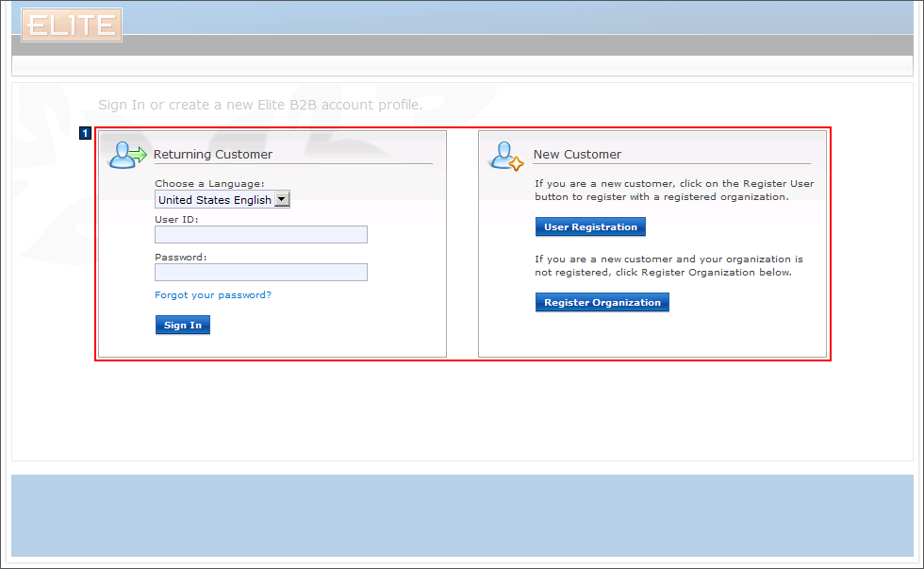Focus the Password input field
Image resolution: width=924 pixels, height=569 pixels.
coord(261,273)
